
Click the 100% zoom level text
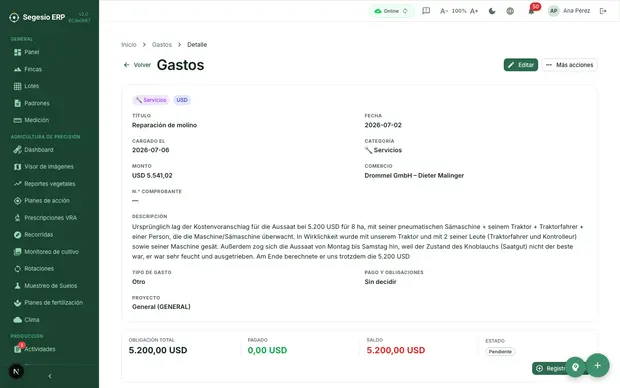459,11
